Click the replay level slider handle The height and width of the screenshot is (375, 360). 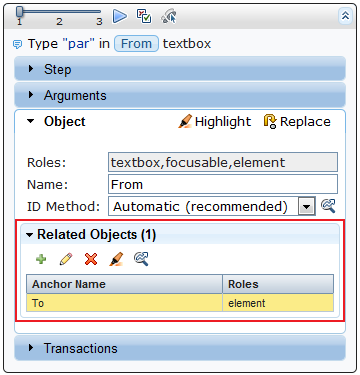[20, 12]
